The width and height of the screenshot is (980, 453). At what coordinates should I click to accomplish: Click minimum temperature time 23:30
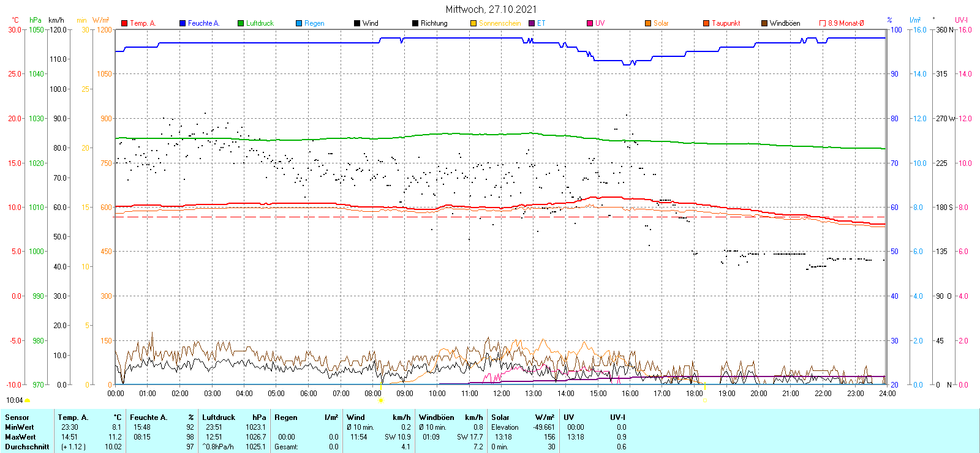click(70, 427)
